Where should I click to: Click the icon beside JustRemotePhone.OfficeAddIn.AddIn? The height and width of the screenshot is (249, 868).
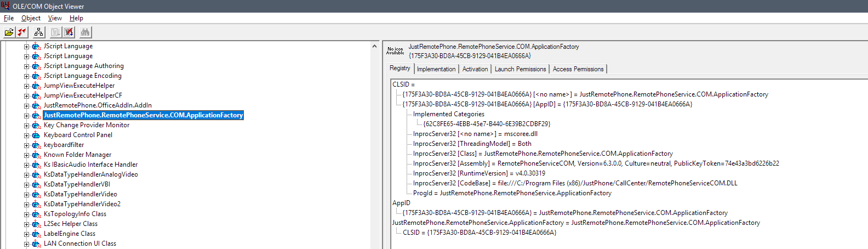pyautogui.click(x=36, y=106)
